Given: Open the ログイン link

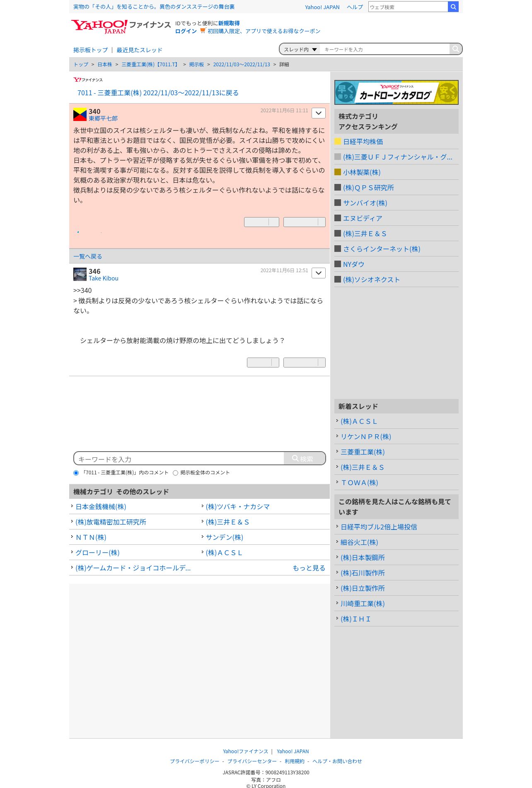Looking at the screenshot, I should (x=186, y=31).
